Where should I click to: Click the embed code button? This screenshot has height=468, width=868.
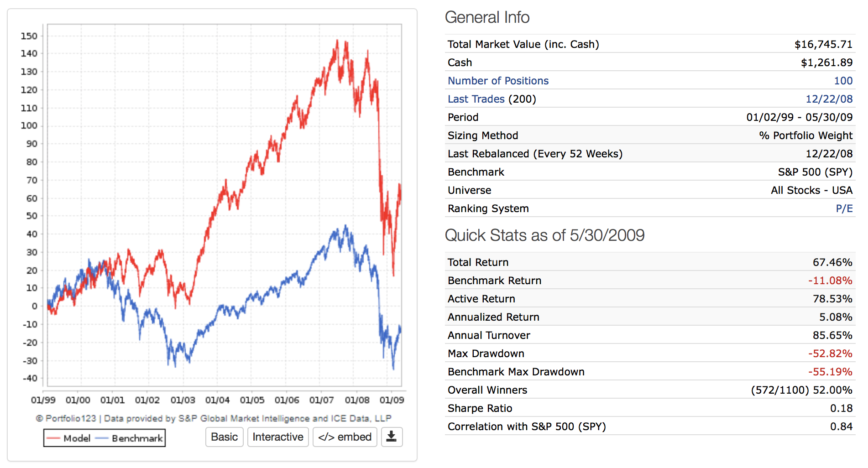click(345, 437)
